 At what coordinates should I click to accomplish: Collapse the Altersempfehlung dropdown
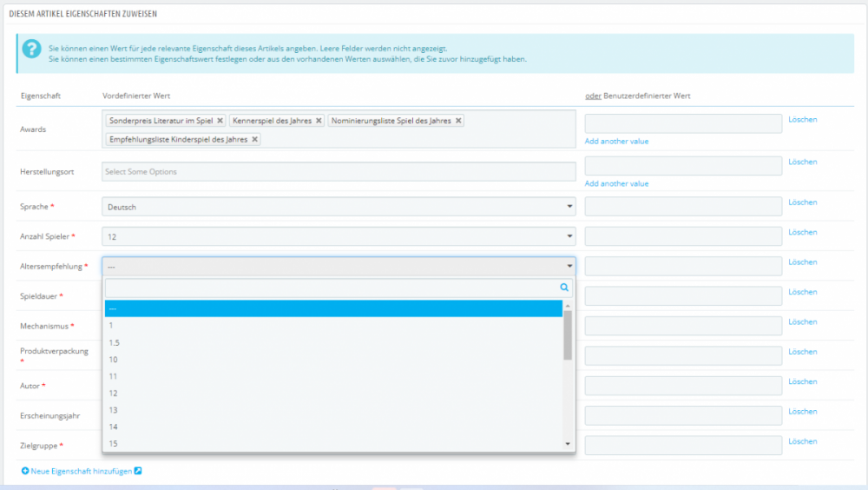339,266
